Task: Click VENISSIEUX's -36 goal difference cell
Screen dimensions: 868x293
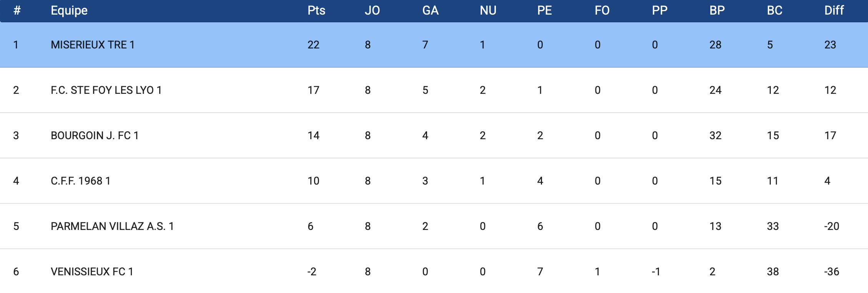Action: tap(832, 271)
